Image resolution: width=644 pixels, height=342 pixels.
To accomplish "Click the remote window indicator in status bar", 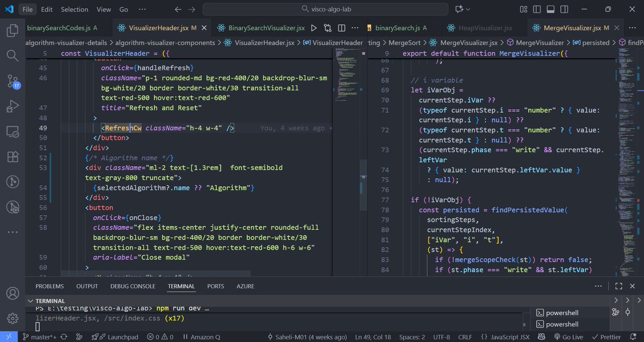I will 9,337.
